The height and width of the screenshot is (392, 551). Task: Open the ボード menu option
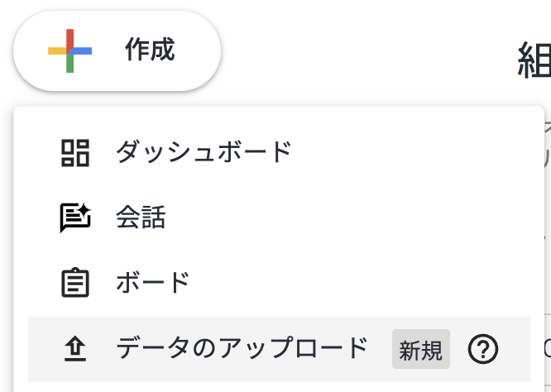coord(154,284)
